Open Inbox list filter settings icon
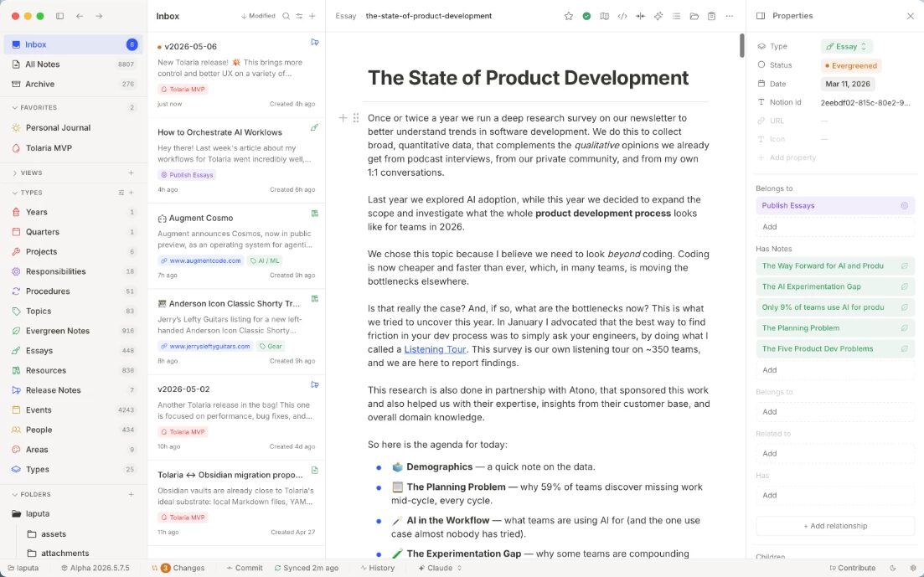Screen dimensions: 924x577 point(299,16)
